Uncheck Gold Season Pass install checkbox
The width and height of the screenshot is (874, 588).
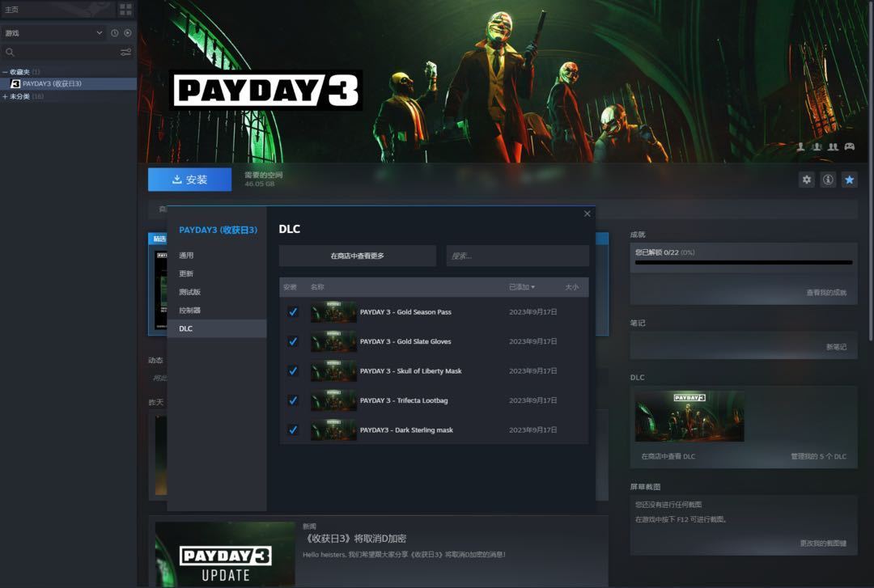(293, 312)
